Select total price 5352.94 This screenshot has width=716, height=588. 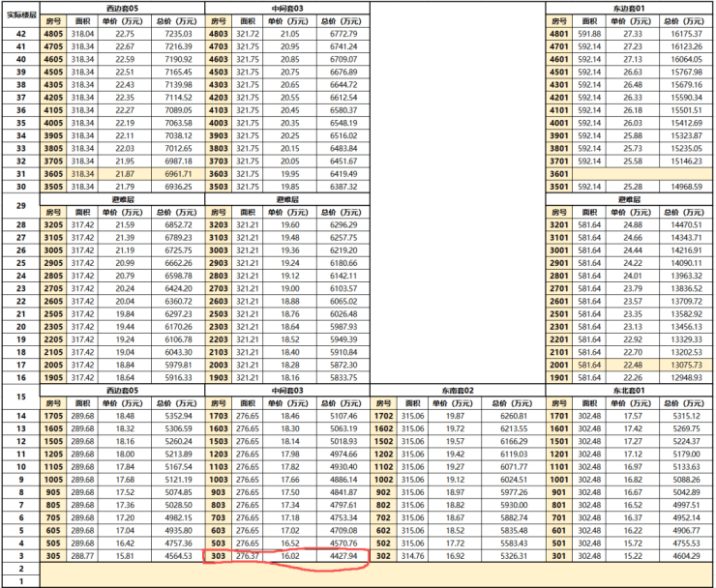[x=178, y=416]
